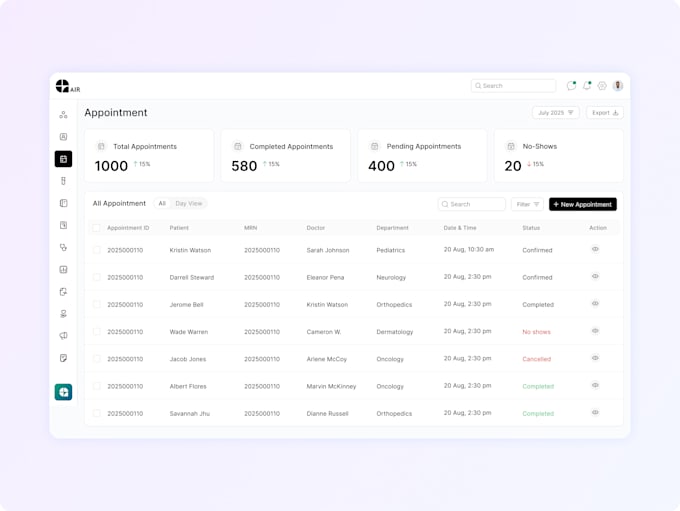Open the bar chart reports sidebar icon
This screenshot has height=511, width=680.
[x=63, y=269]
